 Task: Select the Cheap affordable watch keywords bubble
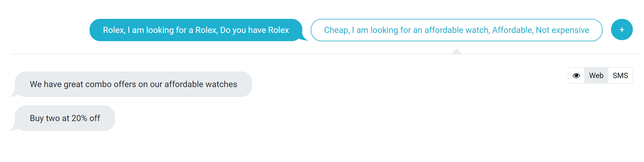coord(456,30)
